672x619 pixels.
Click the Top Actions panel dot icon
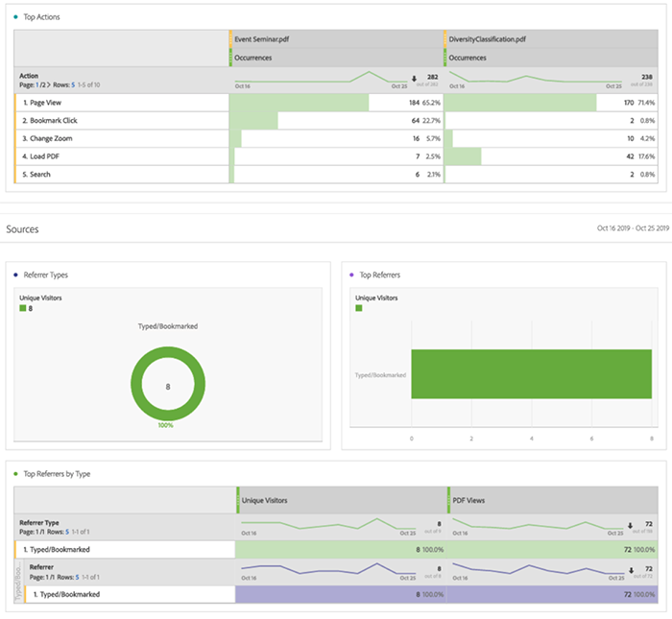click(15, 18)
